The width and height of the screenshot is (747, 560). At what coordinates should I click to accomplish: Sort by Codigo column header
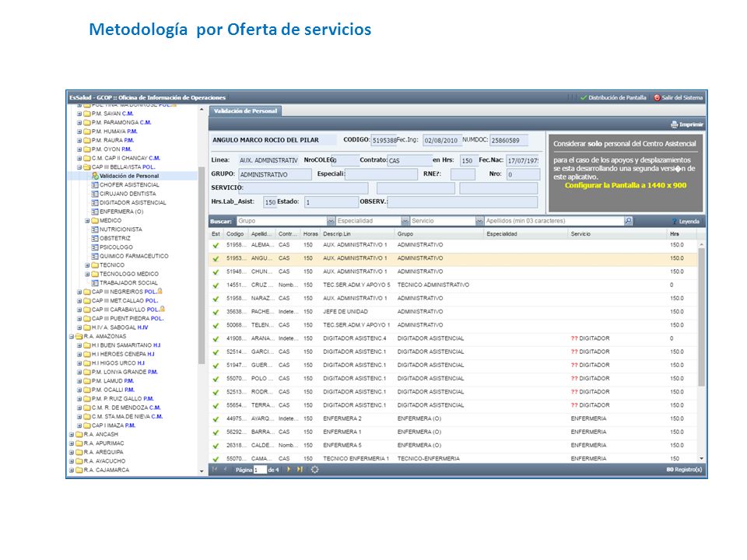coord(235,234)
